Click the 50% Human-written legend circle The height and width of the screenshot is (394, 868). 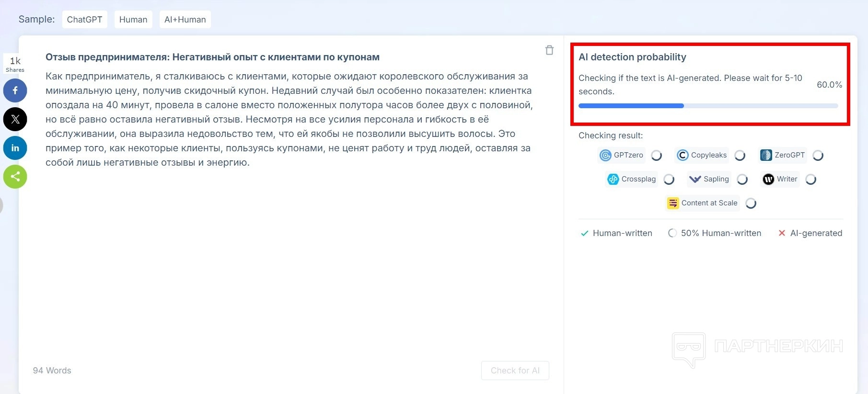(672, 233)
